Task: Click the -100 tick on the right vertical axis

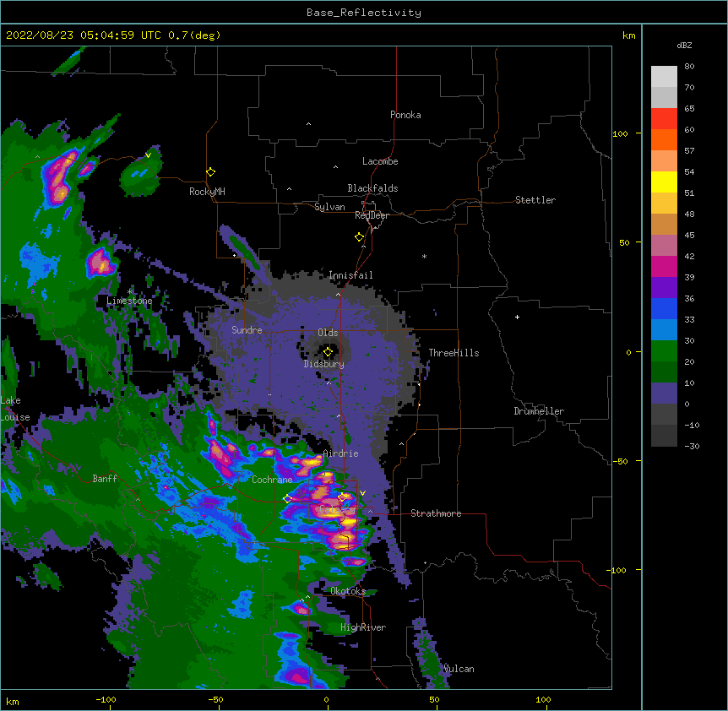Action: 617,570
